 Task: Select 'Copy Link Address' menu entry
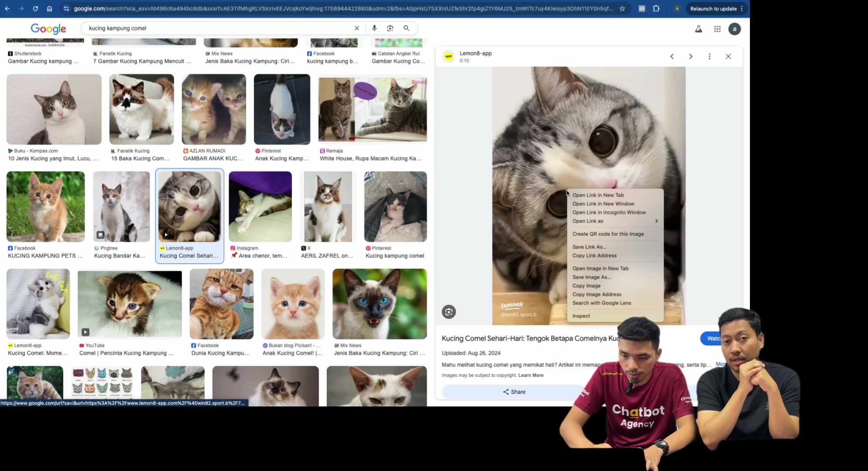point(615,256)
